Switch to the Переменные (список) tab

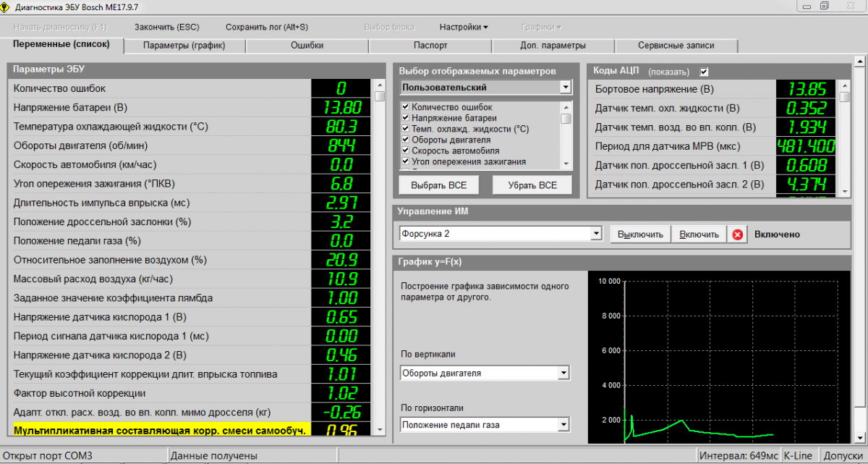pyautogui.click(x=61, y=45)
